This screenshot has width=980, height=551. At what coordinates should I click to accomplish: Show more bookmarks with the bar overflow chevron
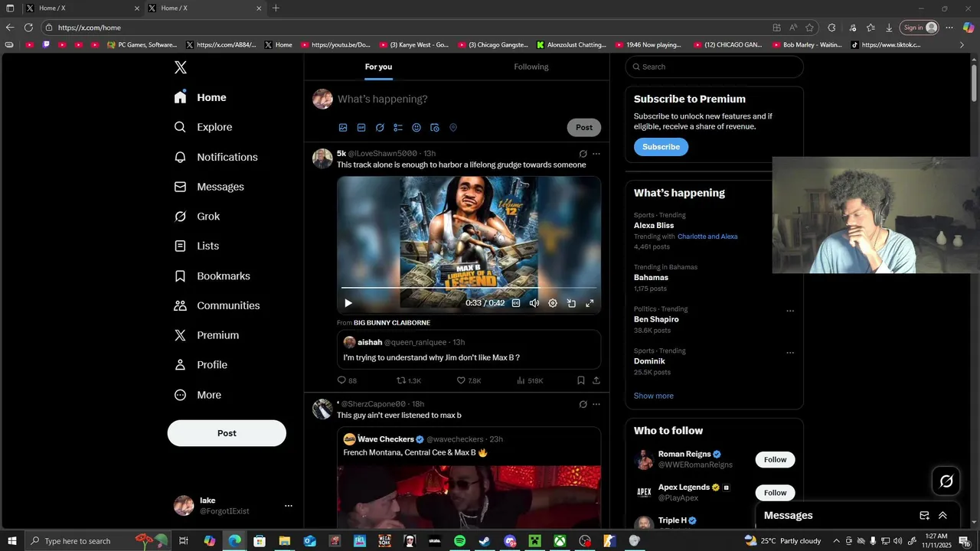tap(962, 45)
